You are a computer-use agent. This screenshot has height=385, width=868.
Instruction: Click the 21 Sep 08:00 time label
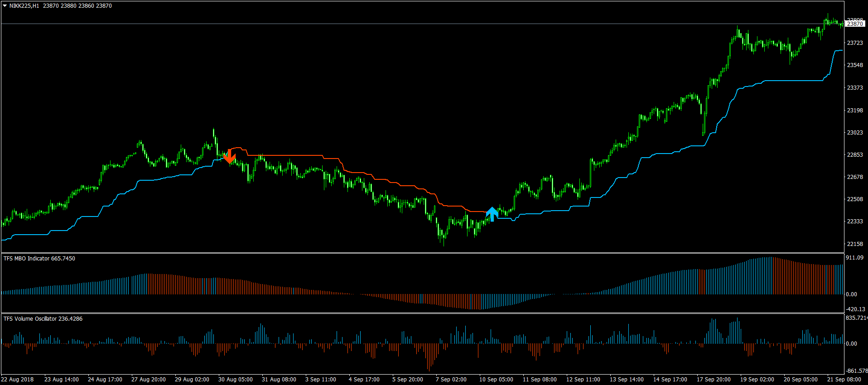coord(844,380)
